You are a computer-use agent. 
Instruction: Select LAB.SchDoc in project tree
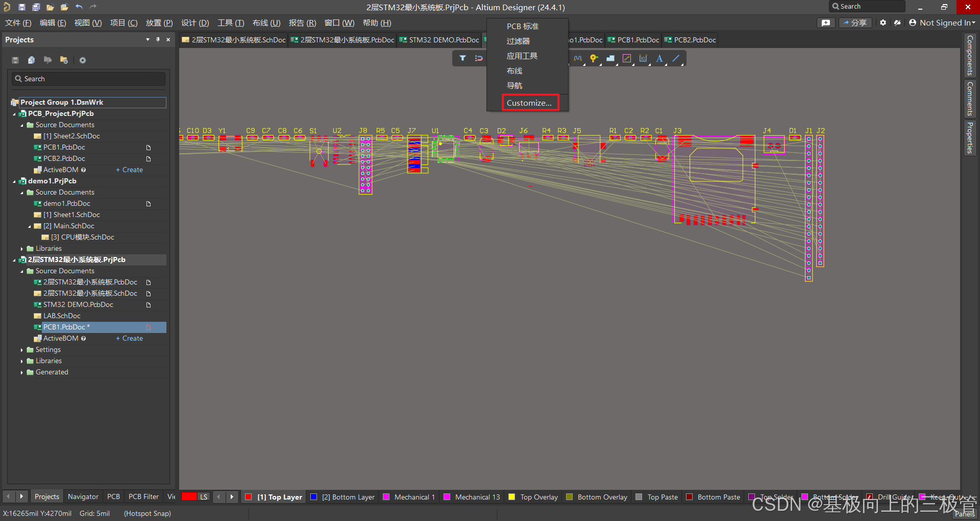pos(61,316)
